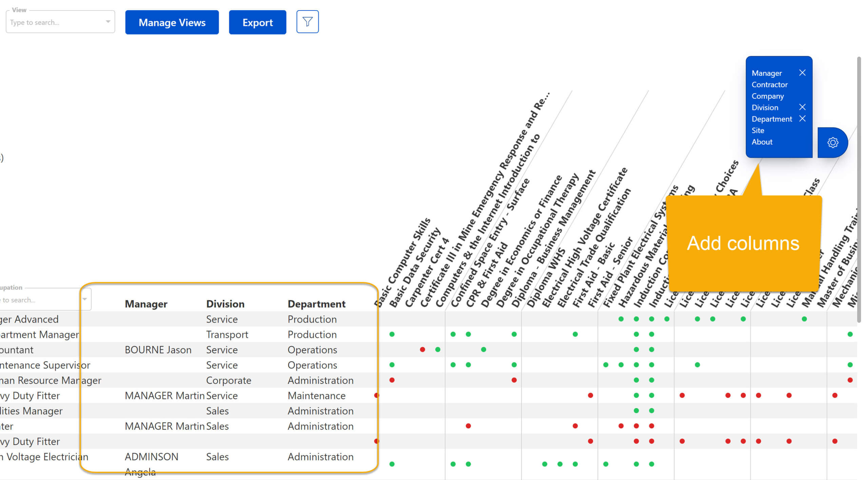Screen dimensions: 868x480
Task: Remove the Manager column via its X icon
Action: 803,73
